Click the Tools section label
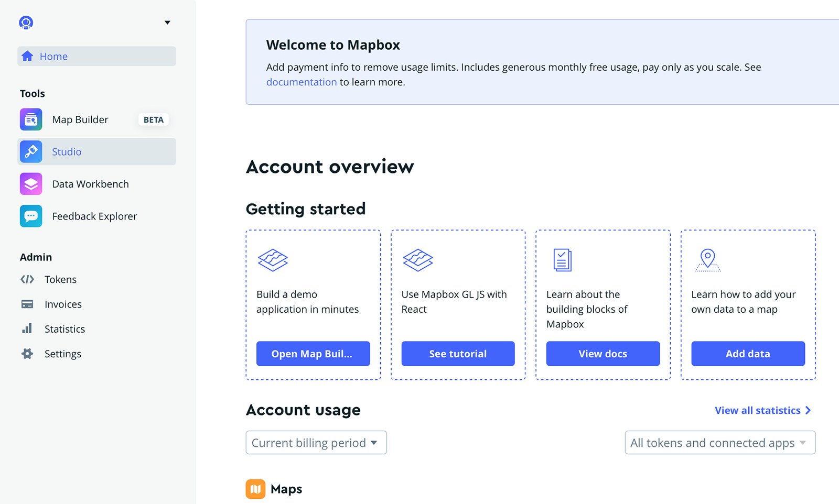The width and height of the screenshot is (839, 504). [33, 93]
